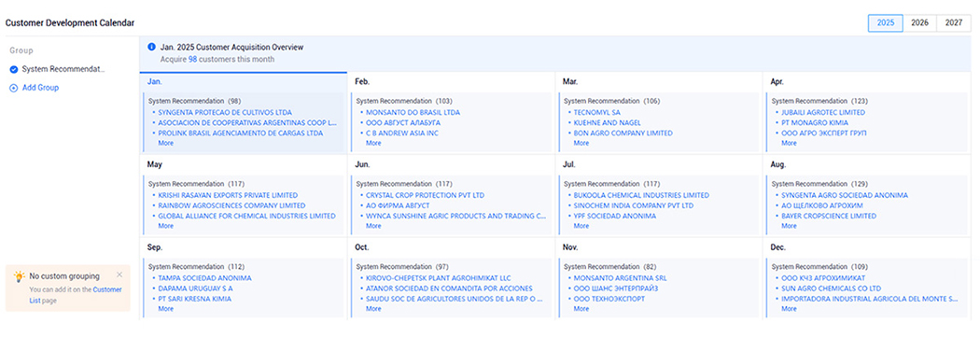980x337 pixels.
Task: Expand More under October customers
Action: click(x=373, y=309)
